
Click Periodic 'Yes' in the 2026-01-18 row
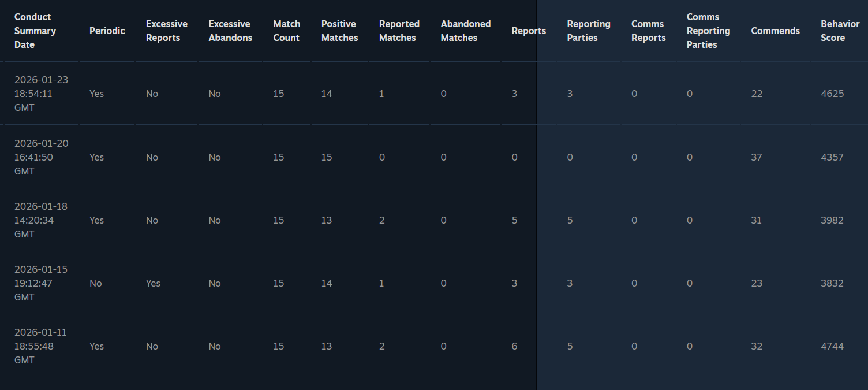click(97, 220)
